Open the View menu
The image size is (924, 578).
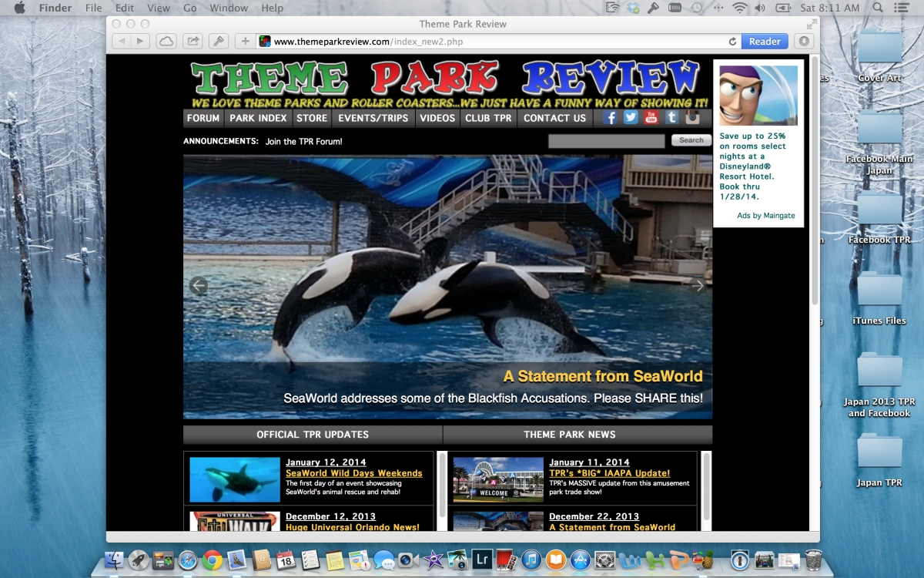pyautogui.click(x=159, y=8)
